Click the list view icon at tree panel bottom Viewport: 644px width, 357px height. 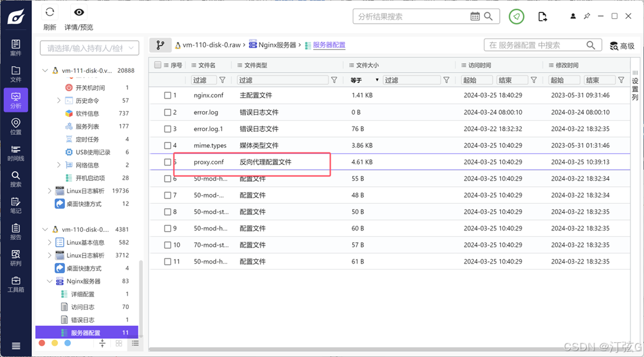click(135, 343)
